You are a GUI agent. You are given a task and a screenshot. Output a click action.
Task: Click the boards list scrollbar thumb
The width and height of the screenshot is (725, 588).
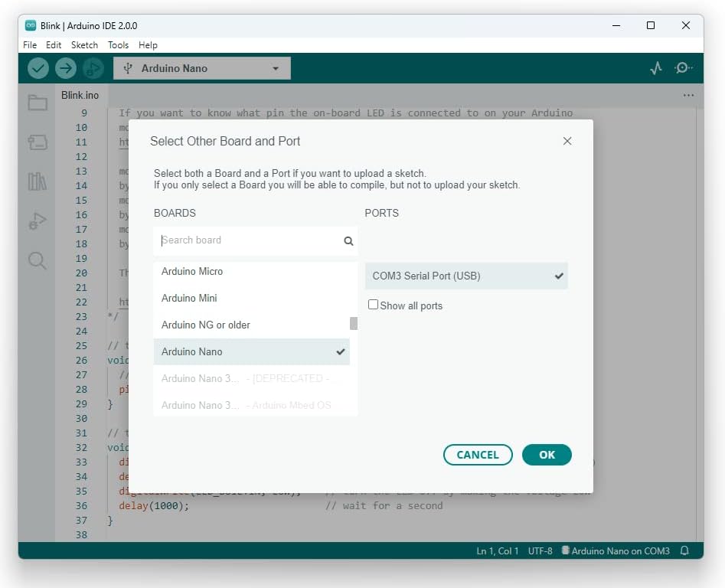pos(354,324)
